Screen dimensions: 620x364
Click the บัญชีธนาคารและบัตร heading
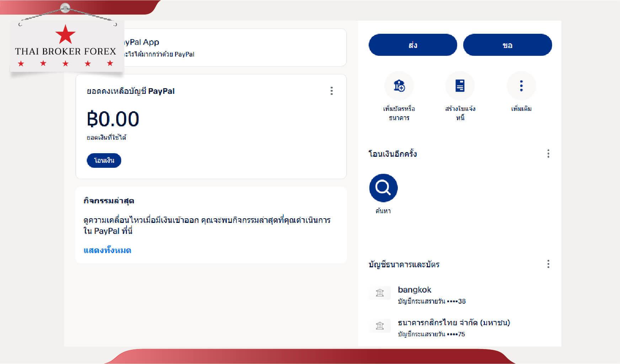tap(404, 264)
